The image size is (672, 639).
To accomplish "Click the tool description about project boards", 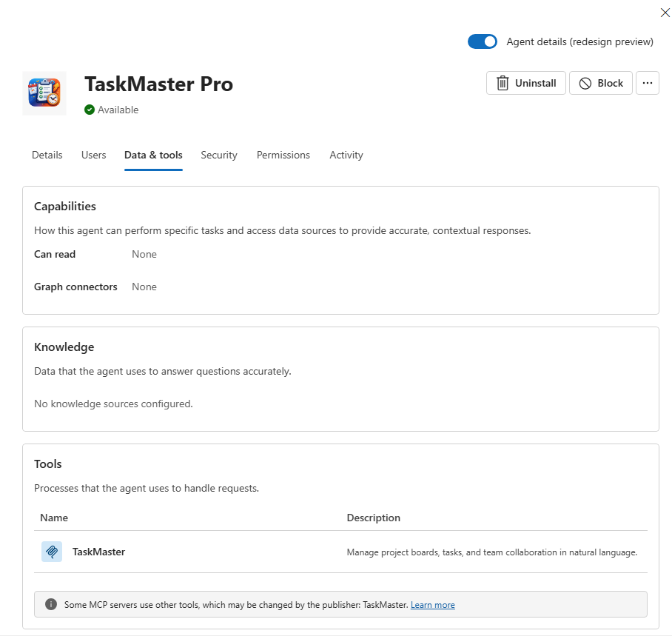I will [x=492, y=552].
